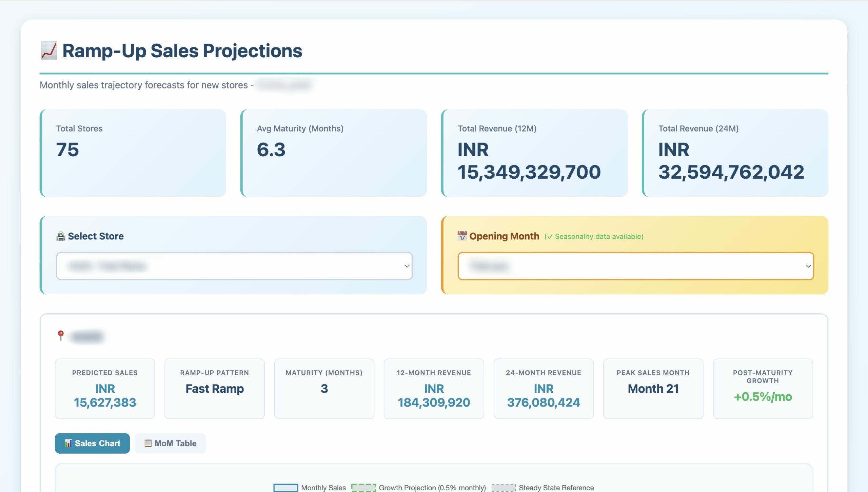The height and width of the screenshot is (492, 868).
Task: Click the Total Revenue (24M) card
Action: [x=735, y=153]
